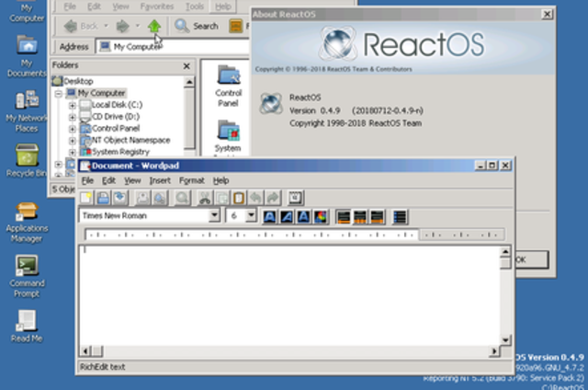Open Wordpad Help menu
This screenshot has height=390, width=588.
coord(220,180)
